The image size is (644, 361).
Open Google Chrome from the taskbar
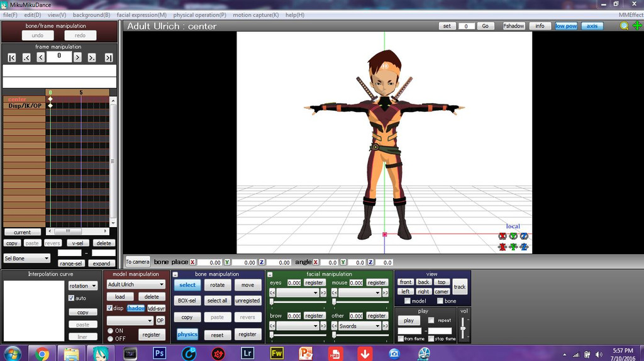(42, 353)
